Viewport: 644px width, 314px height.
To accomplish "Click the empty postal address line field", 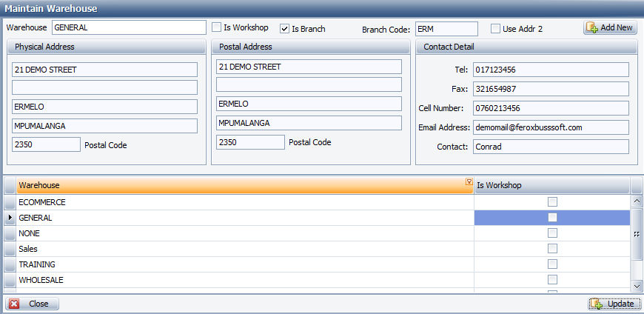I will tap(309, 84).
